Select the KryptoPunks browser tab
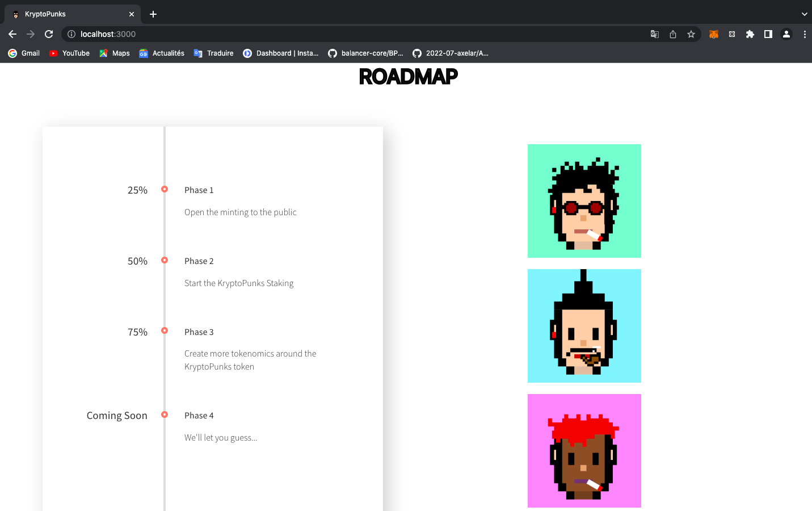This screenshot has width=812, height=511. [73, 14]
